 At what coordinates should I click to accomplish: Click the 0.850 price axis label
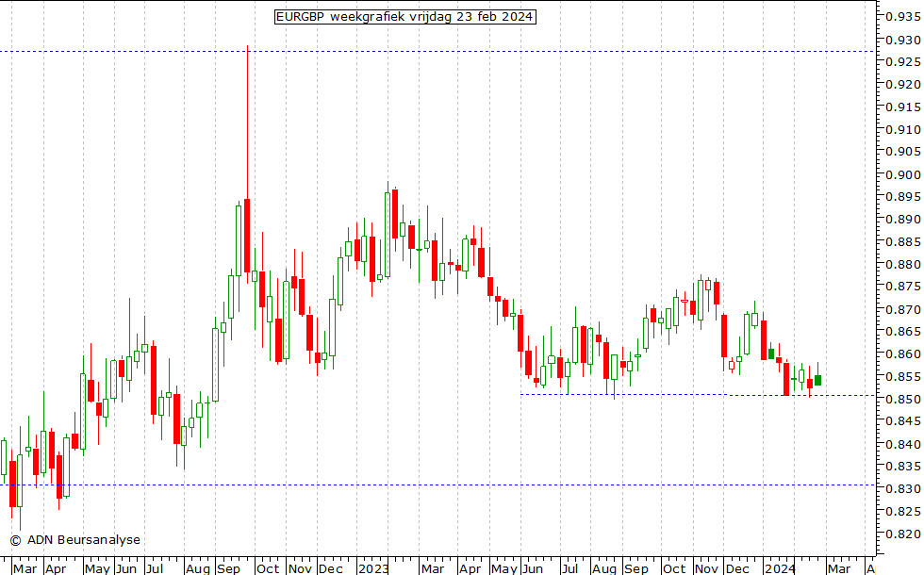[x=904, y=399]
